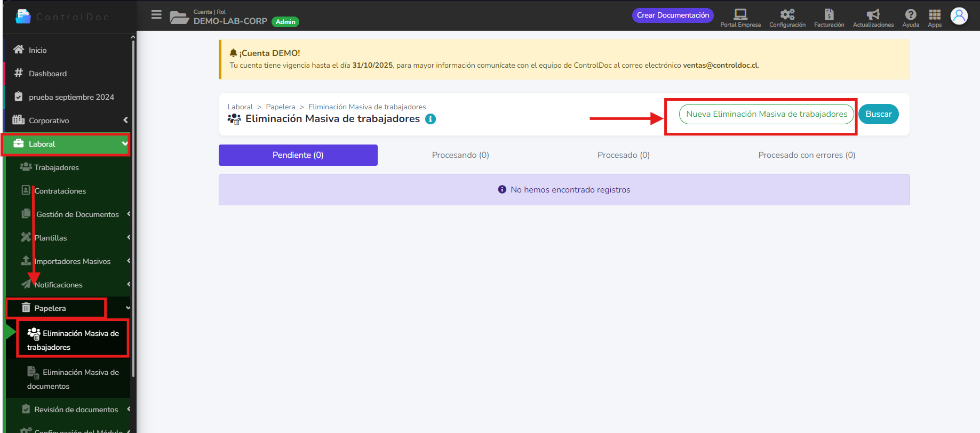Image resolution: width=980 pixels, height=433 pixels.
Task: Open Portal Empresa laptop icon
Action: click(x=740, y=14)
